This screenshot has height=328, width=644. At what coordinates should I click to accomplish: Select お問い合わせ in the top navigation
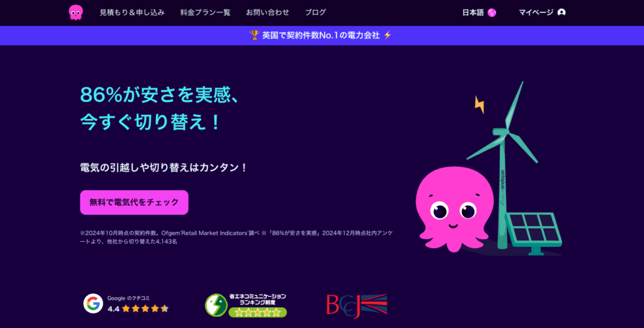tap(268, 13)
